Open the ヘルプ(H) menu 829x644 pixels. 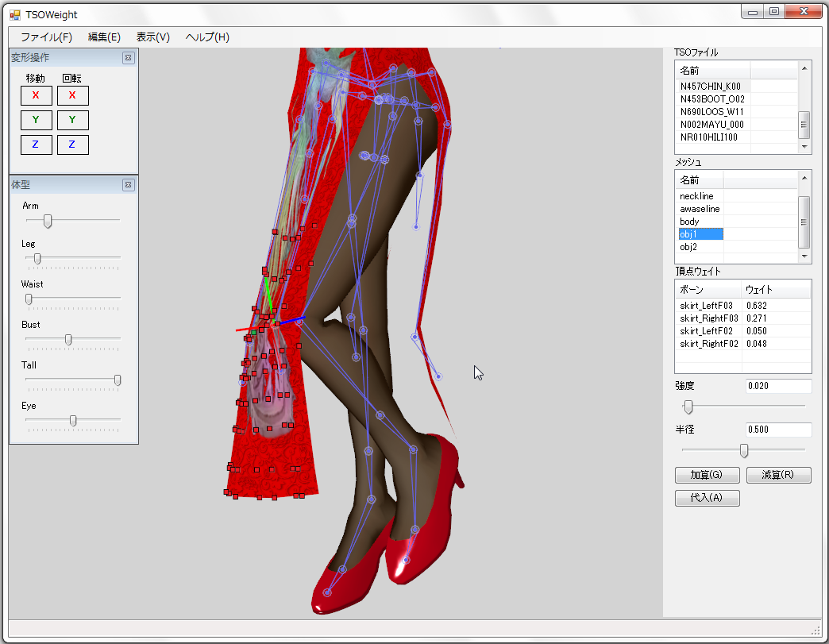(x=207, y=37)
